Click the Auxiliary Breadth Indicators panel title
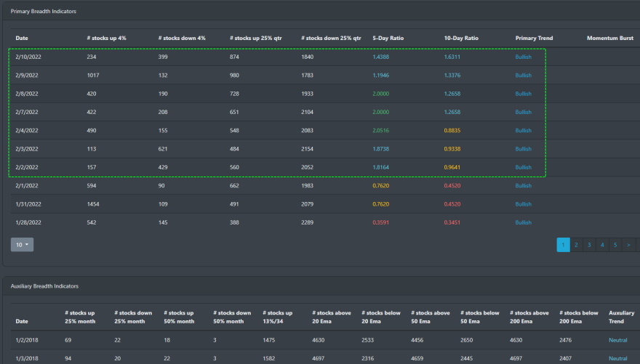Image resolution: width=640 pixels, height=364 pixels. [x=44, y=286]
